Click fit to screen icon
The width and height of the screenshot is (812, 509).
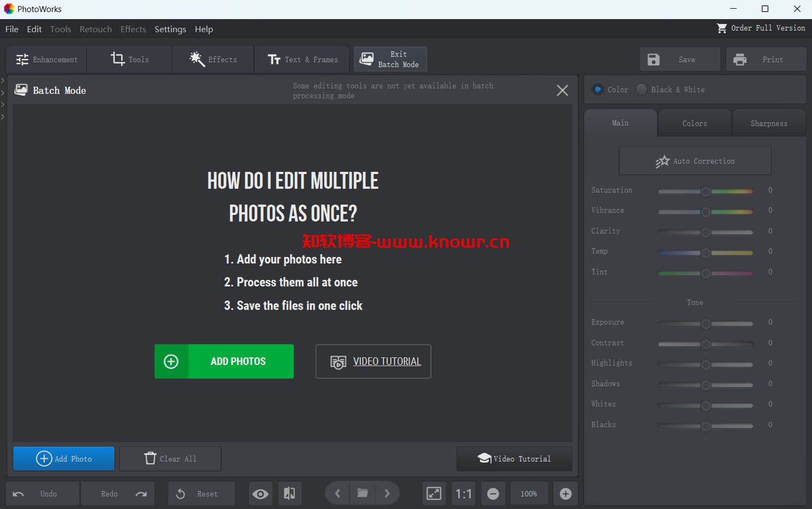(x=434, y=494)
